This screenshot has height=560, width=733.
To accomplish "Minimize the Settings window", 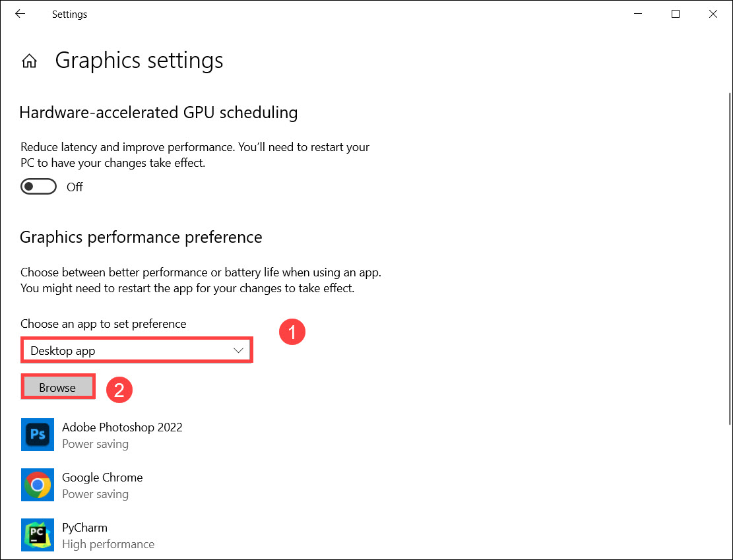I will point(638,14).
